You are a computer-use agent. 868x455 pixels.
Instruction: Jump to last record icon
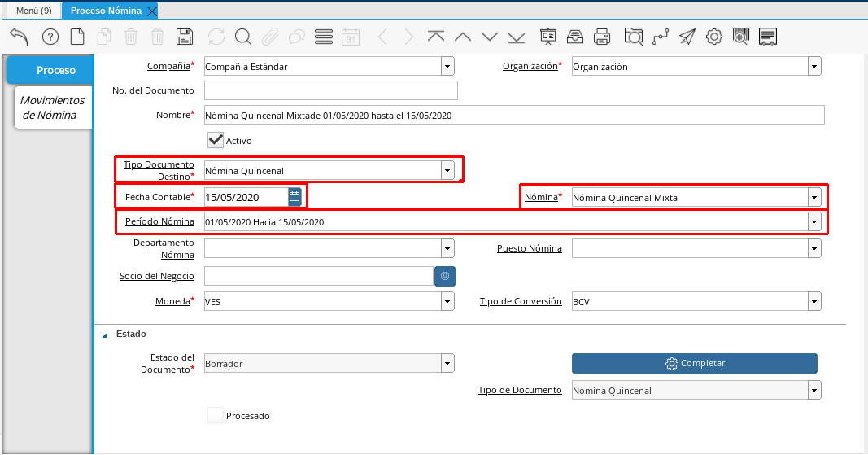tap(517, 37)
